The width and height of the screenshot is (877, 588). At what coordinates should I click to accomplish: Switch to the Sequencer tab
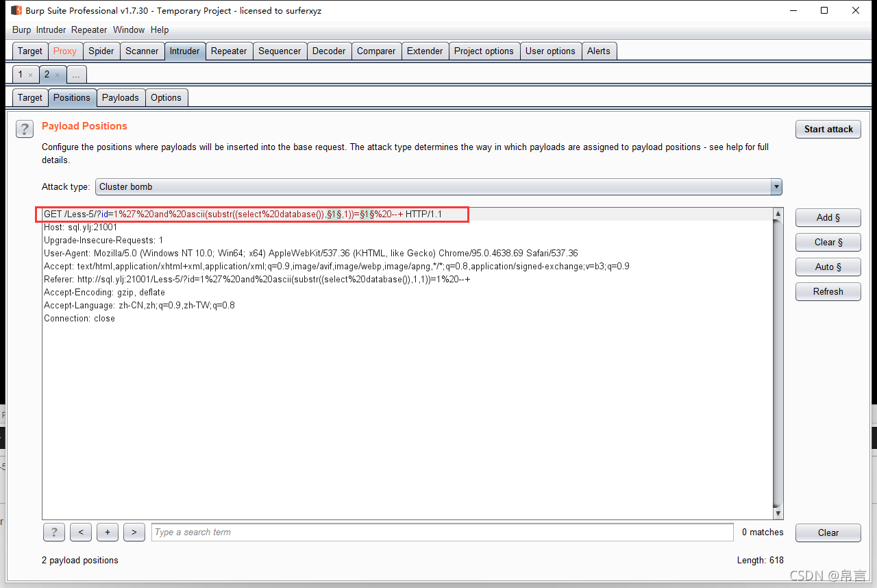coord(280,51)
